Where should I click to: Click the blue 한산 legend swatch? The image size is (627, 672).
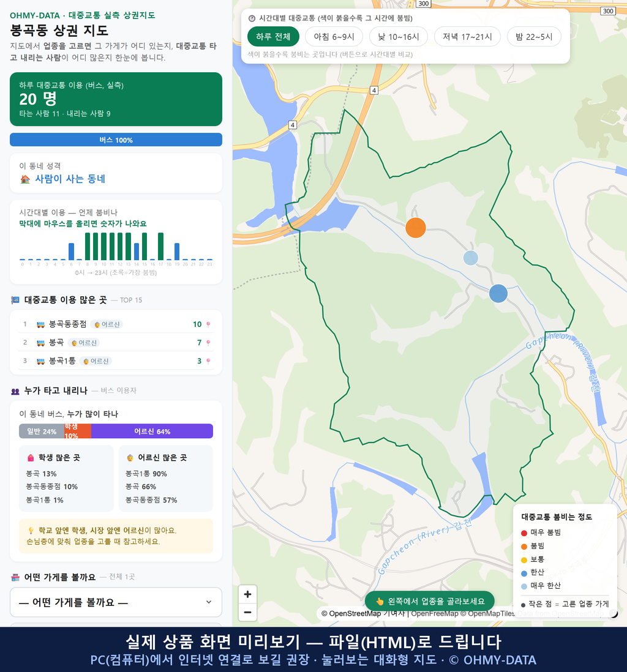[524, 573]
